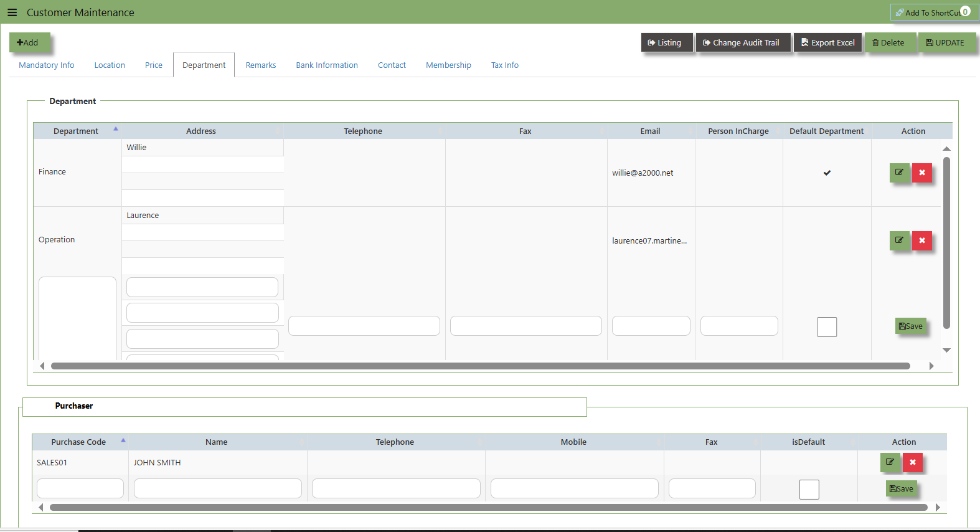
Task: Open the hamburger navigation menu
Action: [x=12, y=12]
